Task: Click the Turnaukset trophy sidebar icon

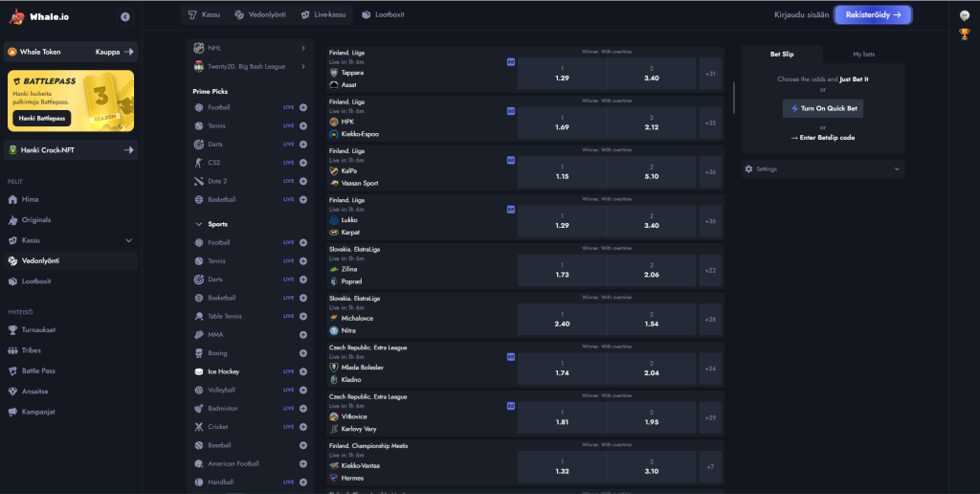Action: 12,329
